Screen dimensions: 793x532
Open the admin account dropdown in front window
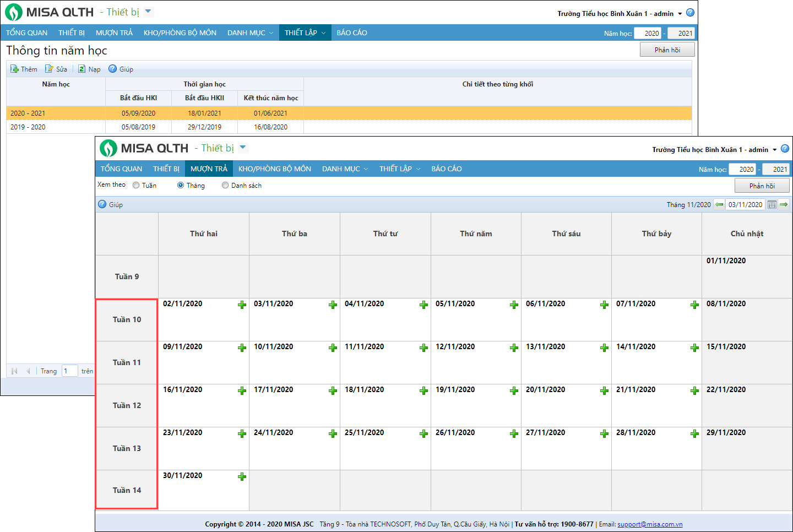(x=774, y=150)
